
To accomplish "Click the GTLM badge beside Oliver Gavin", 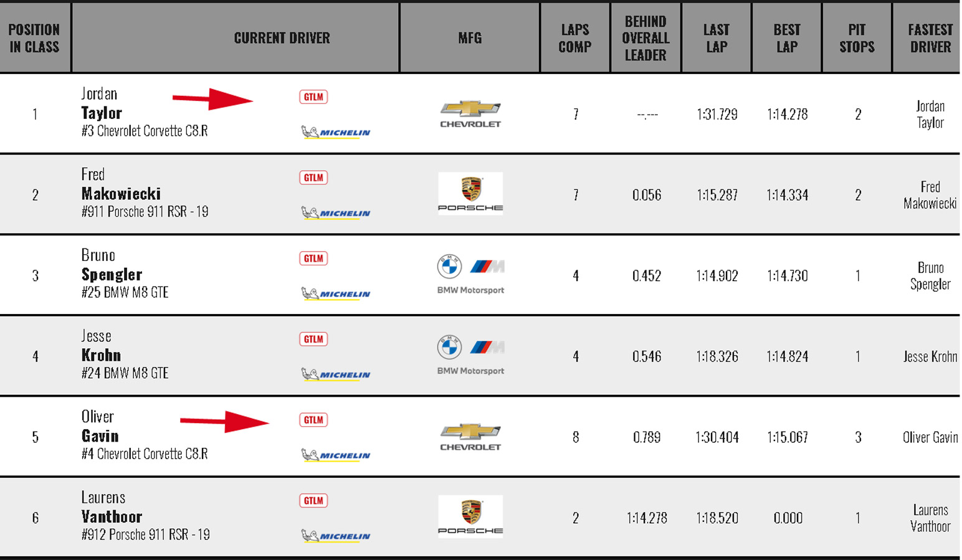I will click(x=313, y=420).
